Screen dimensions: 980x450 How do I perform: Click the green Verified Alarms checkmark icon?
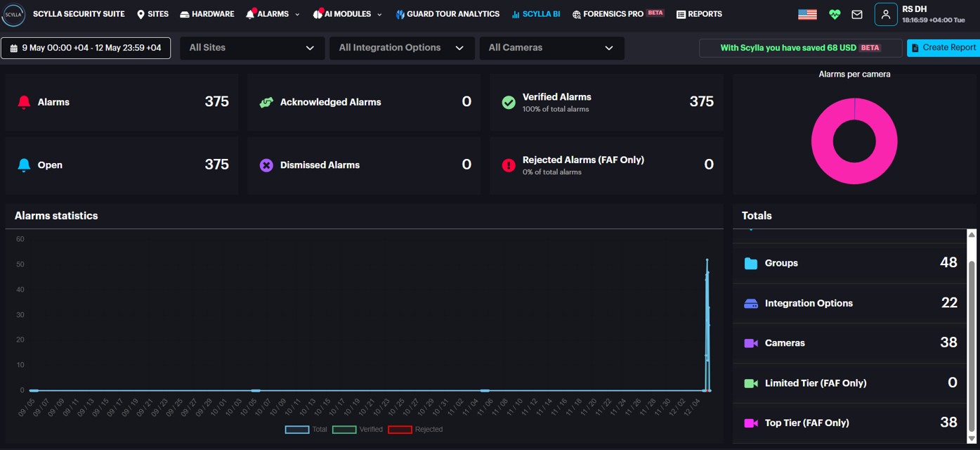509,102
